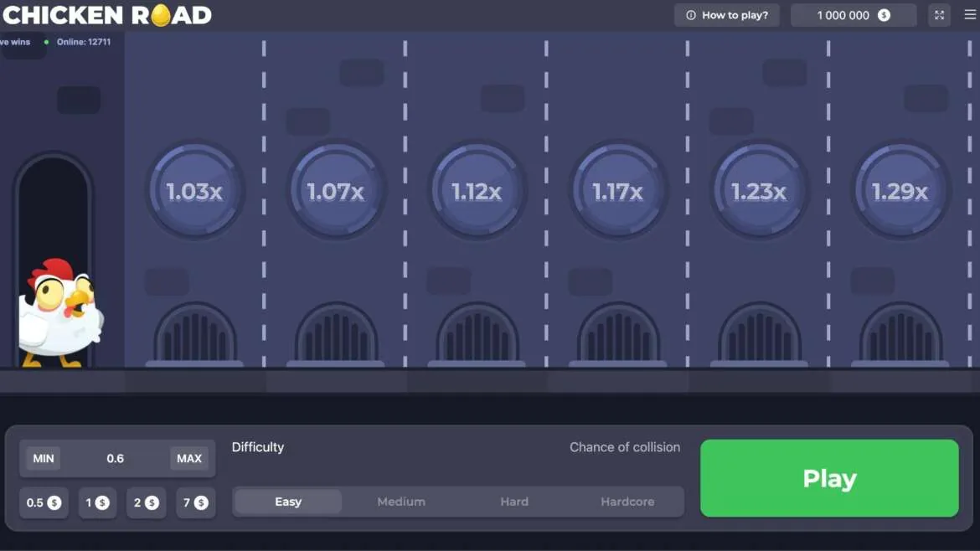Pick the 7 dollar bet preset
Viewport: 980px width, 551px height.
[195, 503]
